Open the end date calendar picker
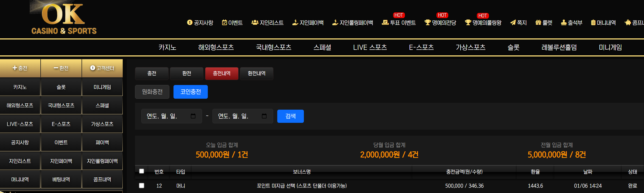Screen dimensions: 644x193 [264, 116]
